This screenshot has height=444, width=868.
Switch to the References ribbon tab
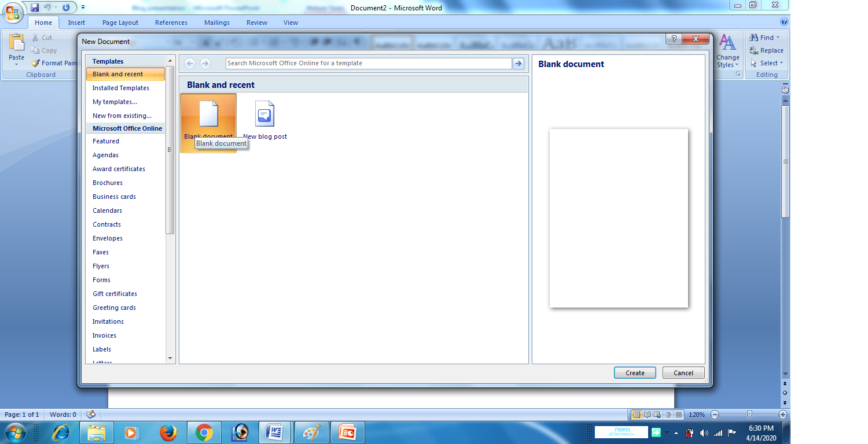point(171,23)
